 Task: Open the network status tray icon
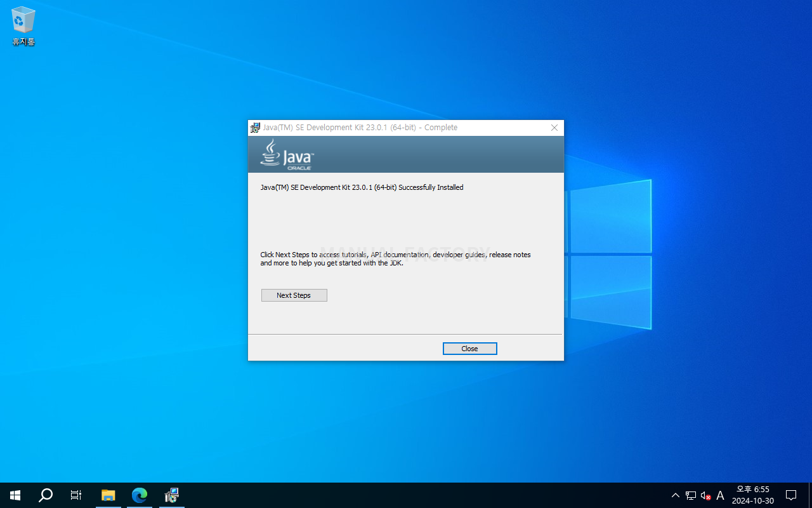pos(691,495)
